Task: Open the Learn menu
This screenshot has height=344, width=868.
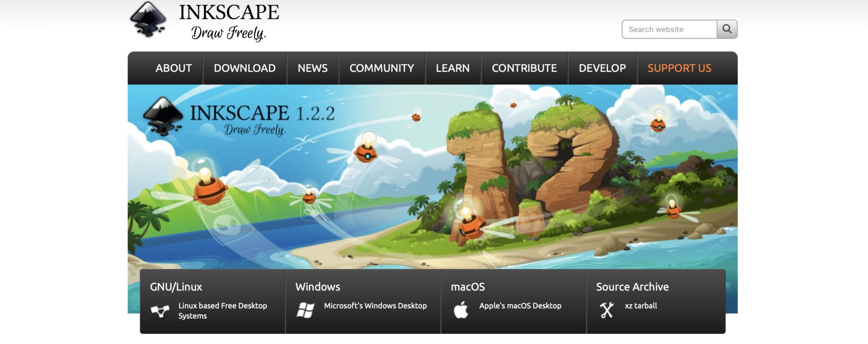Action: 453,68
